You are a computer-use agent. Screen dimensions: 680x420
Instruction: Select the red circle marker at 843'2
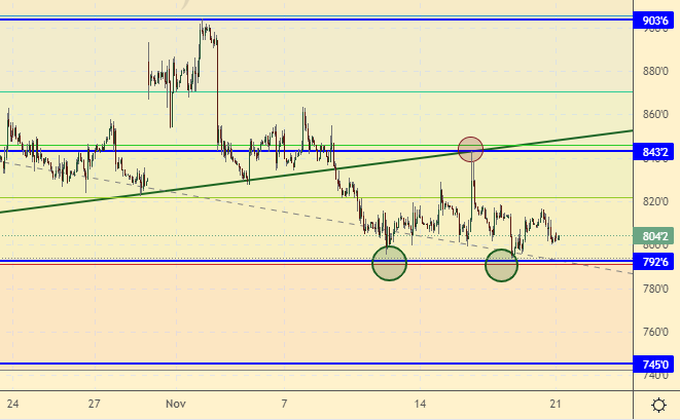(x=471, y=150)
